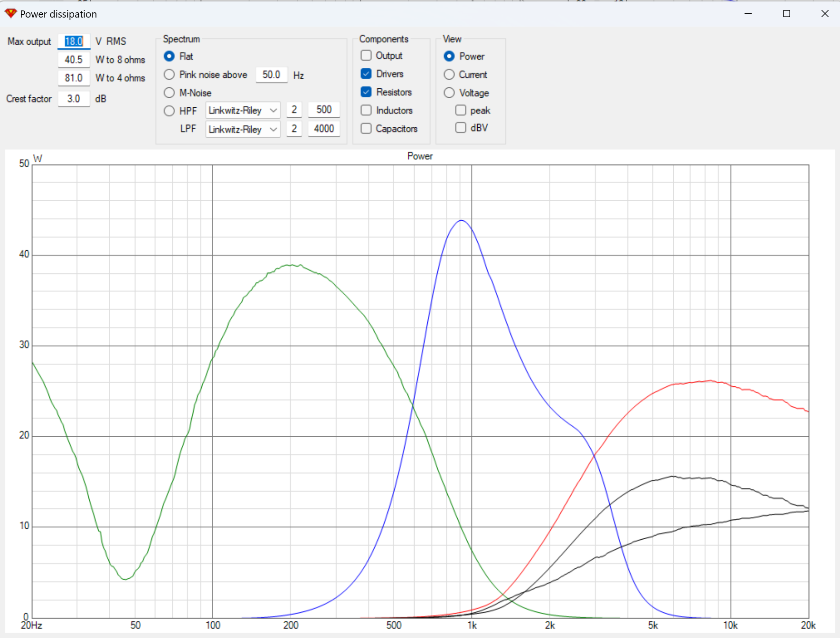
Task: Click the HPF order field
Action: coord(294,110)
